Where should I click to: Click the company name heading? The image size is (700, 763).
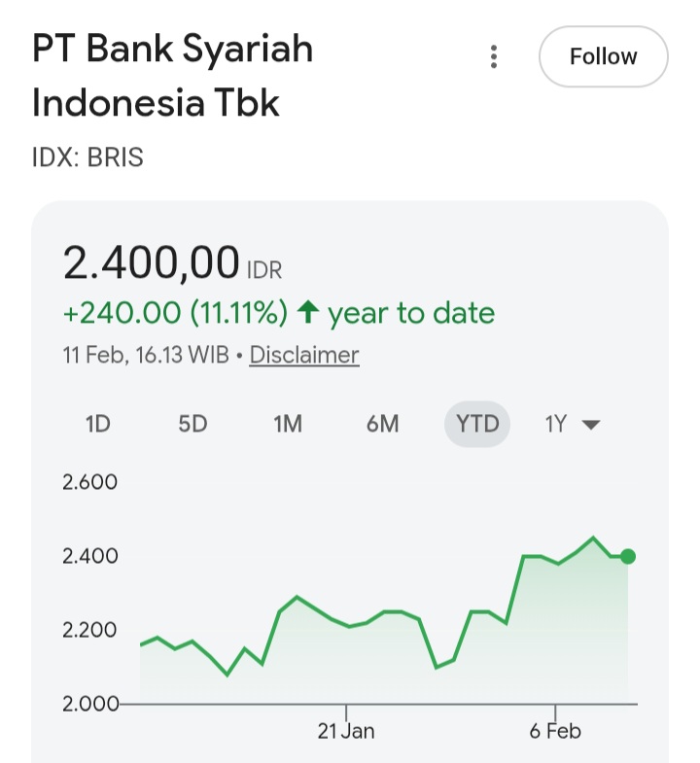(173, 76)
